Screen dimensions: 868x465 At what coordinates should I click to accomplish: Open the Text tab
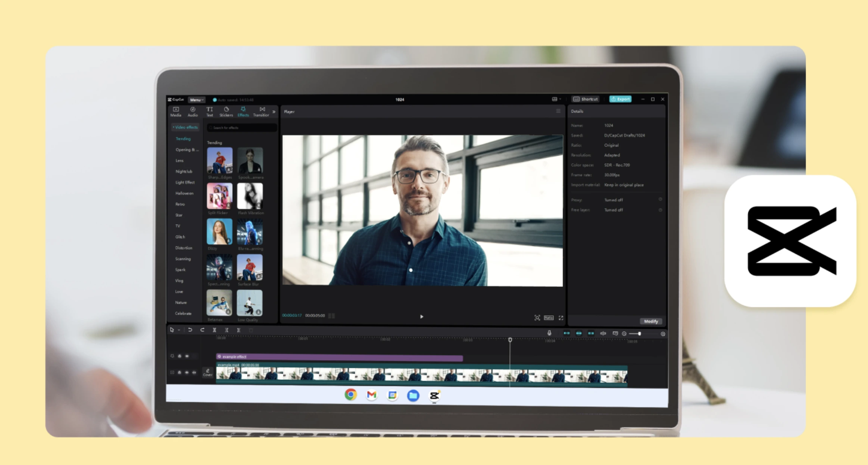pos(210,112)
